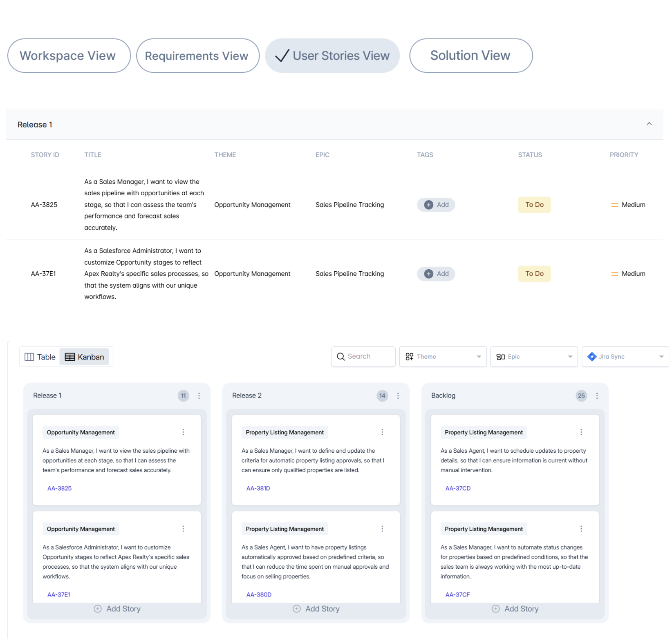Switch to the Workspace View tab

point(69,55)
